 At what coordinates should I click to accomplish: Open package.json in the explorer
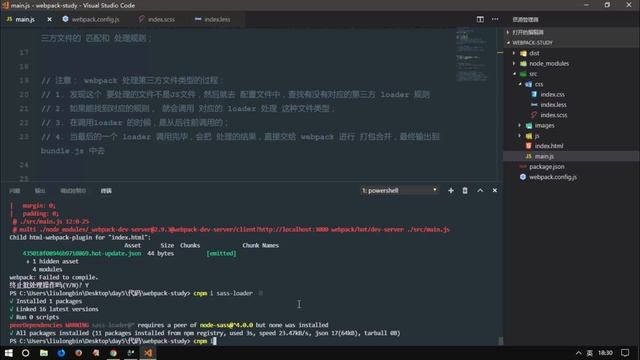[x=547, y=167]
